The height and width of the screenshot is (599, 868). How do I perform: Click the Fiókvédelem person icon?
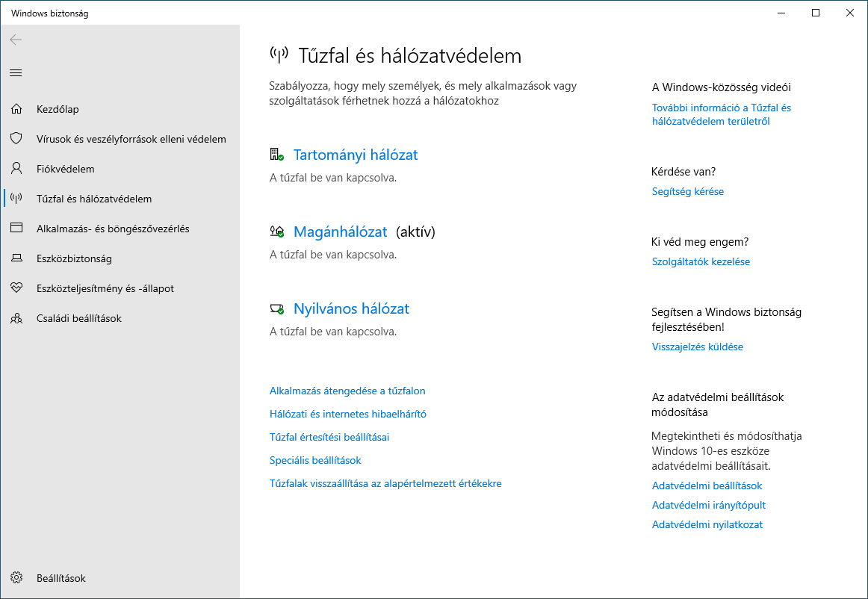[x=16, y=168]
